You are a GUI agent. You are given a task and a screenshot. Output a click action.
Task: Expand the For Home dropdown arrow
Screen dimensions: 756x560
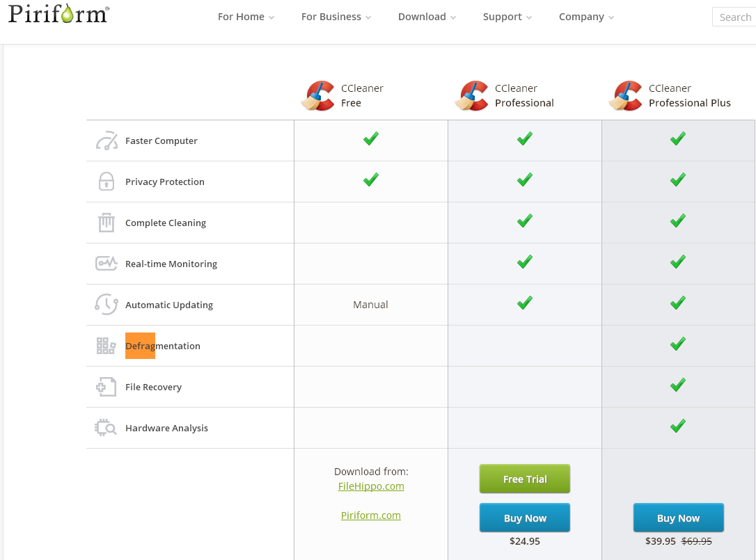(271, 18)
